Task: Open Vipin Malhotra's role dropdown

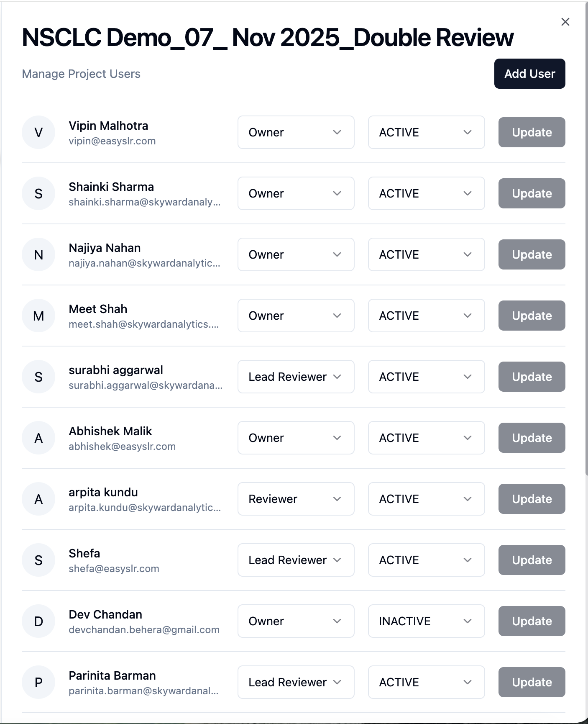Action: (x=296, y=133)
